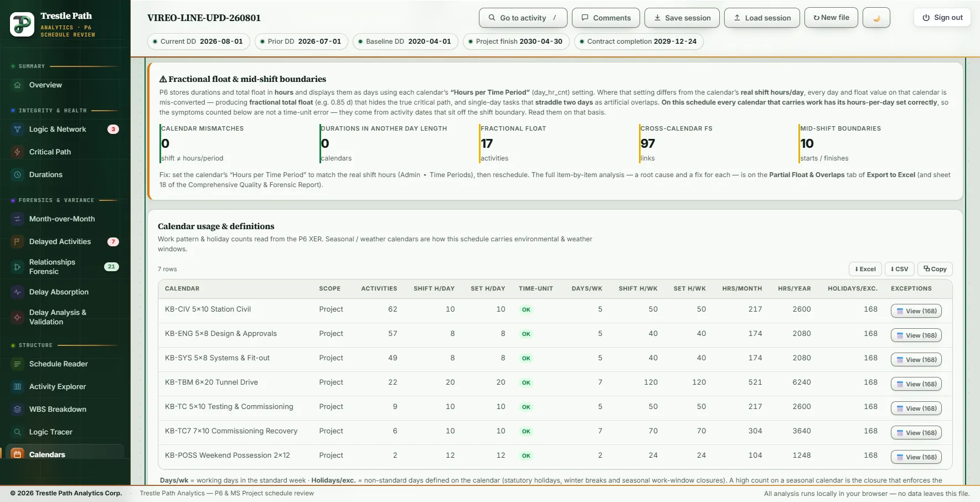Click the Fractional Float count 17
Screen dimensions: 980x502
coord(487,144)
